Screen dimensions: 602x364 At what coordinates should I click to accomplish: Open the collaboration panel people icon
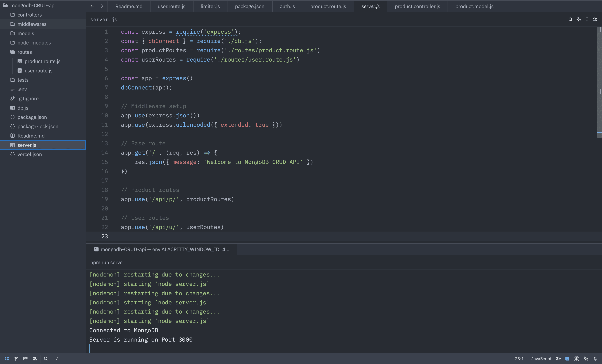tap(35, 358)
